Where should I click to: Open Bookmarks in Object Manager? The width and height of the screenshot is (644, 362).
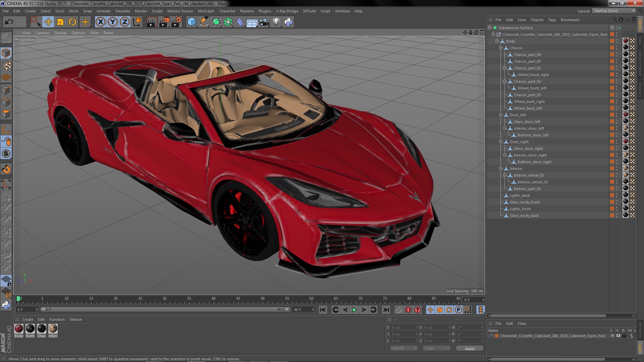pyautogui.click(x=570, y=20)
